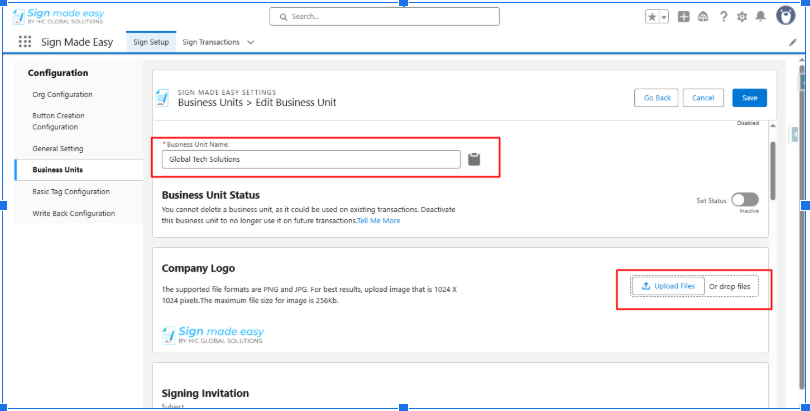Toggle the Set Status switch

[745, 200]
